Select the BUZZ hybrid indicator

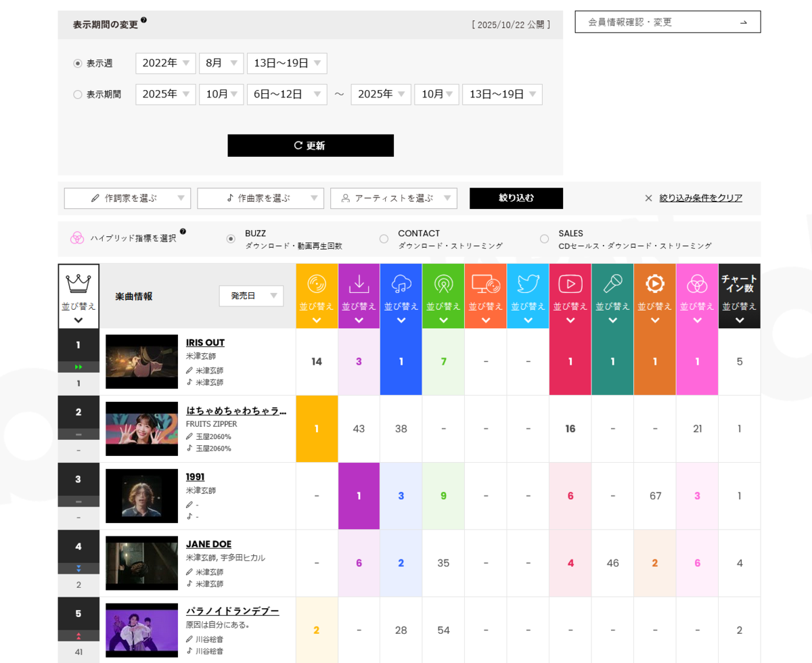point(231,239)
